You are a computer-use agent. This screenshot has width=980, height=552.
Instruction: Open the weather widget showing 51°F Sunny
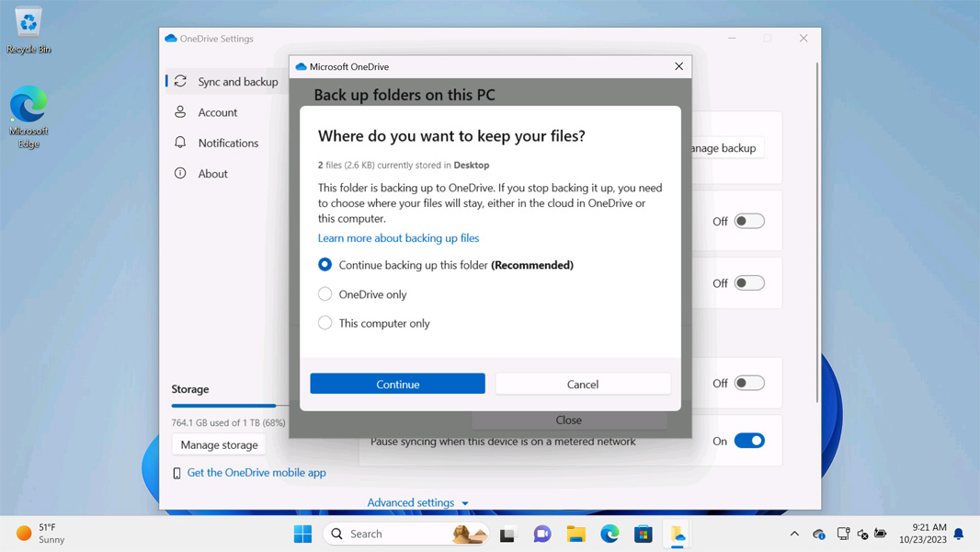click(39, 534)
